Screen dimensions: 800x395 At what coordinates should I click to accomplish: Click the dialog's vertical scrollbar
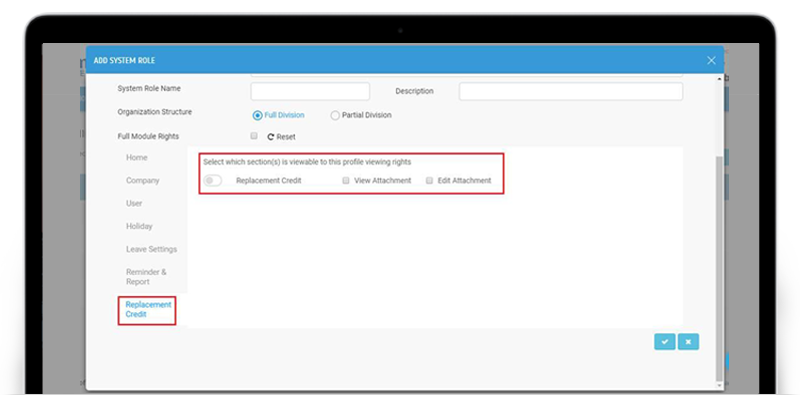coord(719,268)
